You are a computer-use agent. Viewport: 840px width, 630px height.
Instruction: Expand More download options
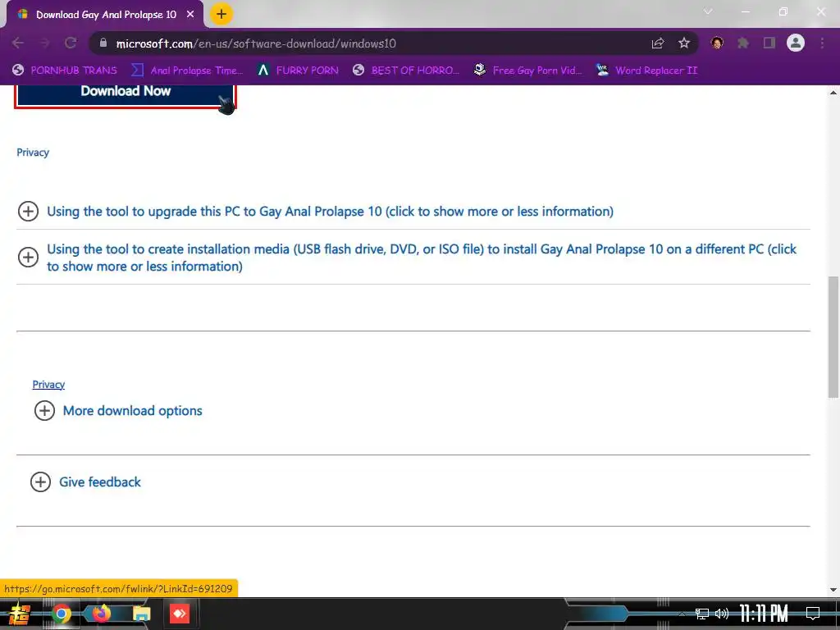[118, 411]
